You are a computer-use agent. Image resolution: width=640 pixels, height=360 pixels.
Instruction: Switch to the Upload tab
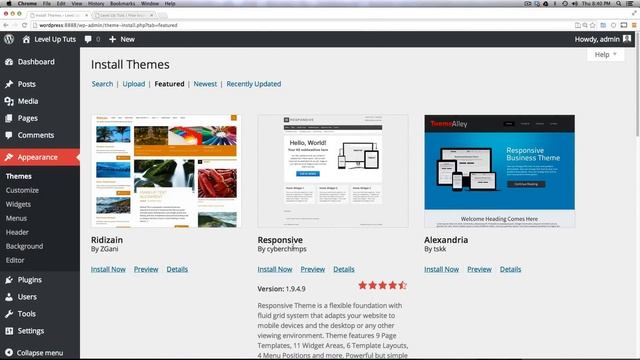point(133,84)
